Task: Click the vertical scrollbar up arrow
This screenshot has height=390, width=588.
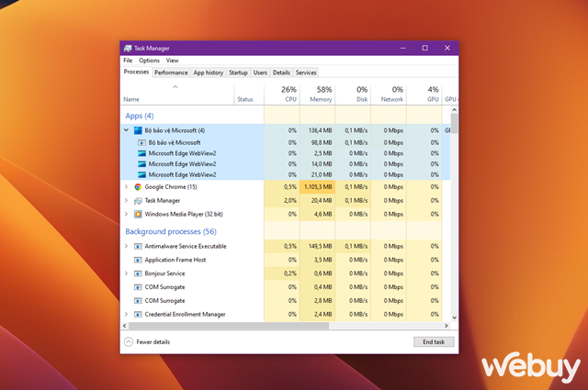Action: tap(454, 110)
